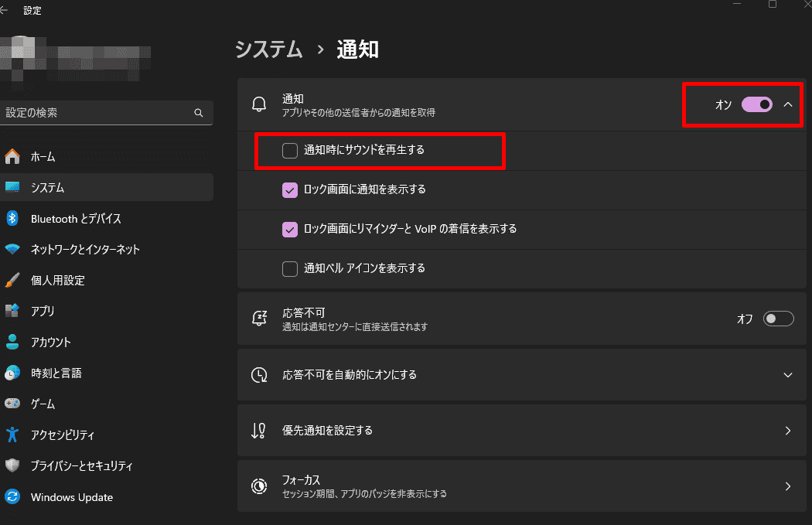Click the プライバシーとセキュリティ shield icon
This screenshot has height=525, width=812.
pyautogui.click(x=12, y=465)
